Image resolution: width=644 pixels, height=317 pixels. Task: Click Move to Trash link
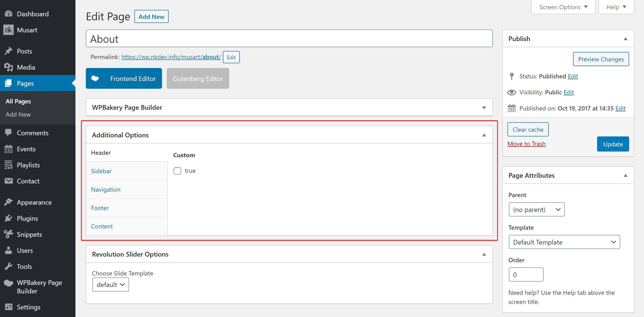526,144
